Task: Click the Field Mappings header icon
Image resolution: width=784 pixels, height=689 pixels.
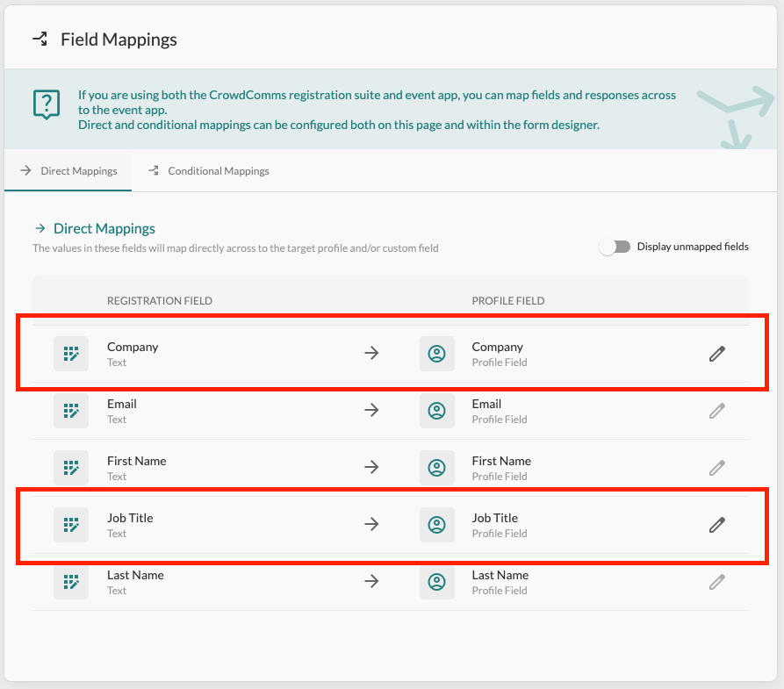Action: click(x=40, y=39)
